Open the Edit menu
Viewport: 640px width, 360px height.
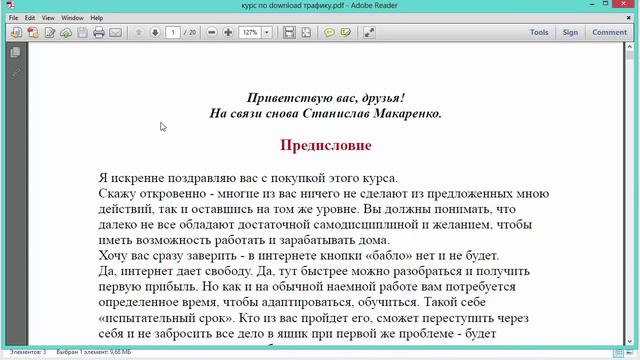pos(30,18)
